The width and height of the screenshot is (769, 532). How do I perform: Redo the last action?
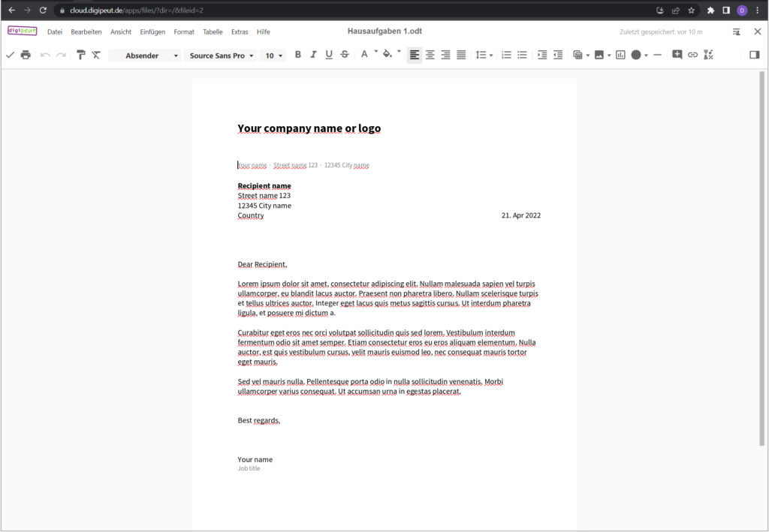pyautogui.click(x=61, y=55)
